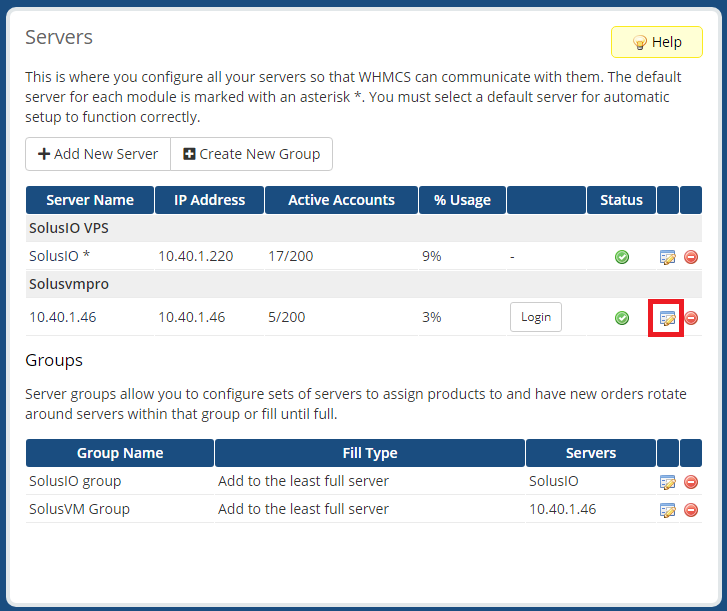This screenshot has width=727, height=611.
Task: Click the 'Groups' section heading
Action: pyautogui.click(x=54, y=360)
